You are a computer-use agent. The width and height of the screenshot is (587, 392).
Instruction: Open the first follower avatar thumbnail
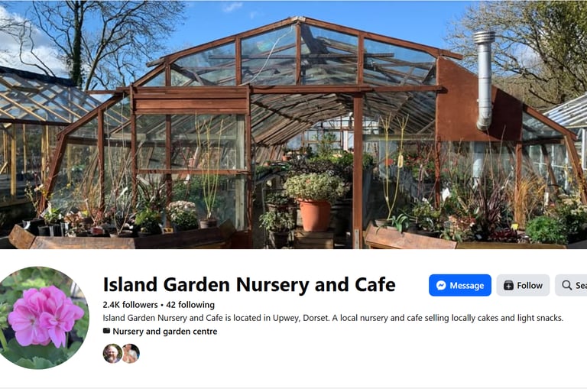click(112, 354)
